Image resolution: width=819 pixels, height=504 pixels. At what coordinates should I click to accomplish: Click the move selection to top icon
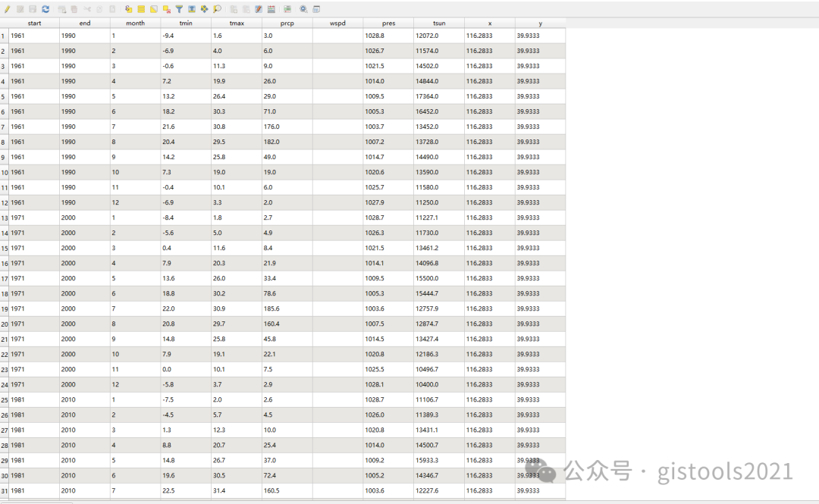[192, 9]
